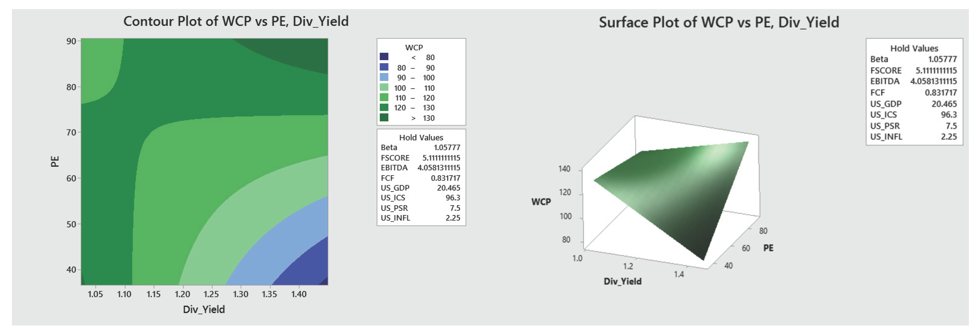
Task: Select the 110 – 120 WCP legend swatch
Action: point(384,97)
